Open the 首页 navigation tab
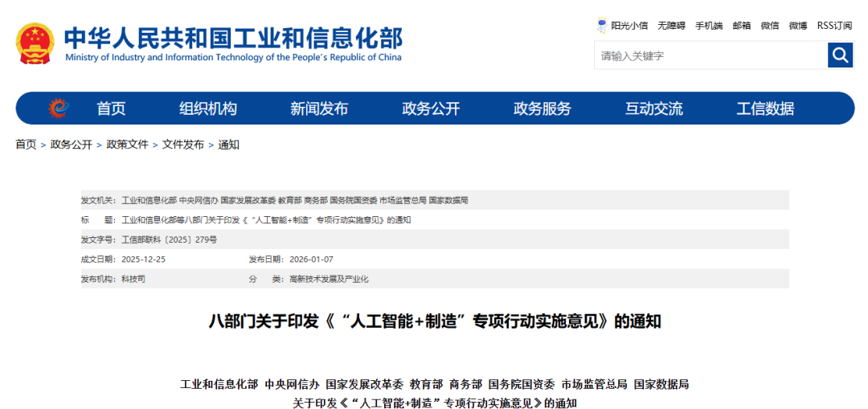Screen dimensions: 868x409 tap(111, 108)
